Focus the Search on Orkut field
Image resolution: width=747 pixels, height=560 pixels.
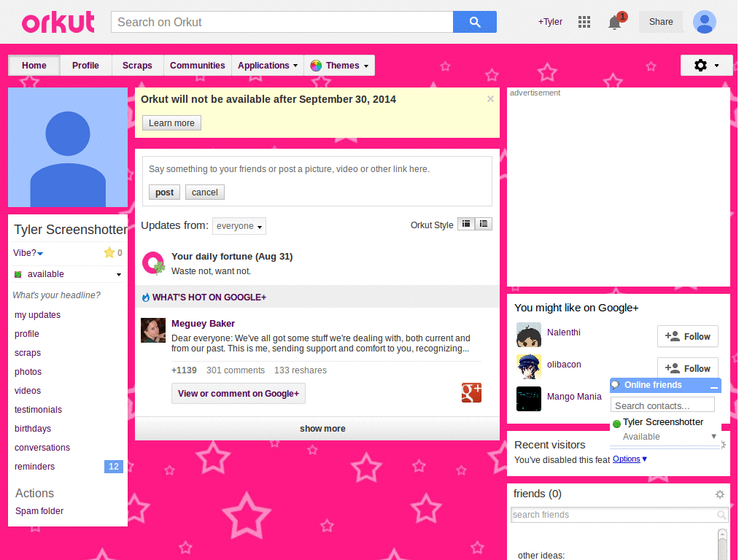pos(282,22)
